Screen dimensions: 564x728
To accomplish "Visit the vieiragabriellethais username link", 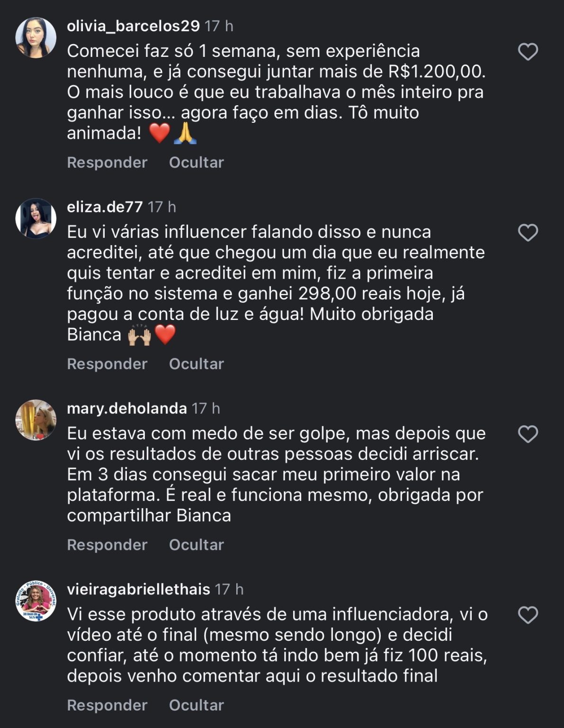I will (138, 589).
